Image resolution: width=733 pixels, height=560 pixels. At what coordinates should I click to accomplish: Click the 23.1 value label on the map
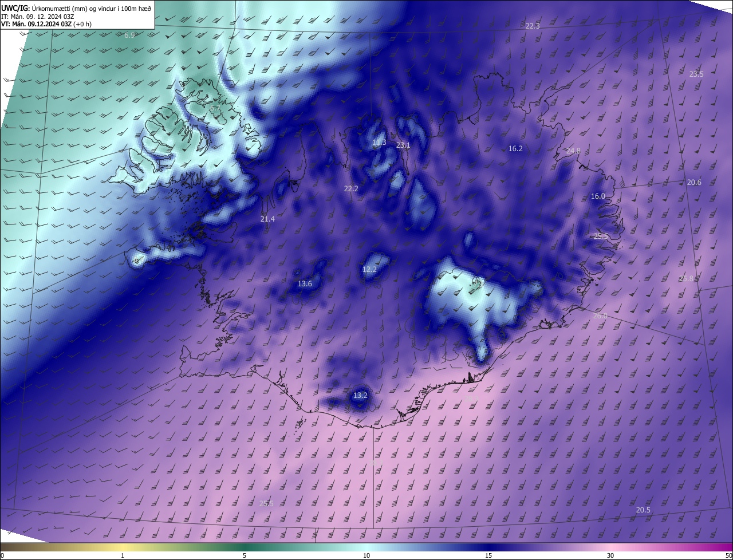[x=403, y=145]
